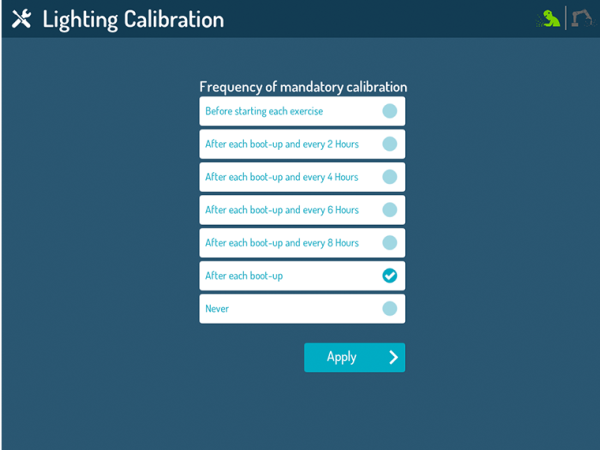The width and height of the screenshot is (600, 450).
Task: Click 'After each boot-up and every 8 Hours' text
Action: (x=282, y=243)
